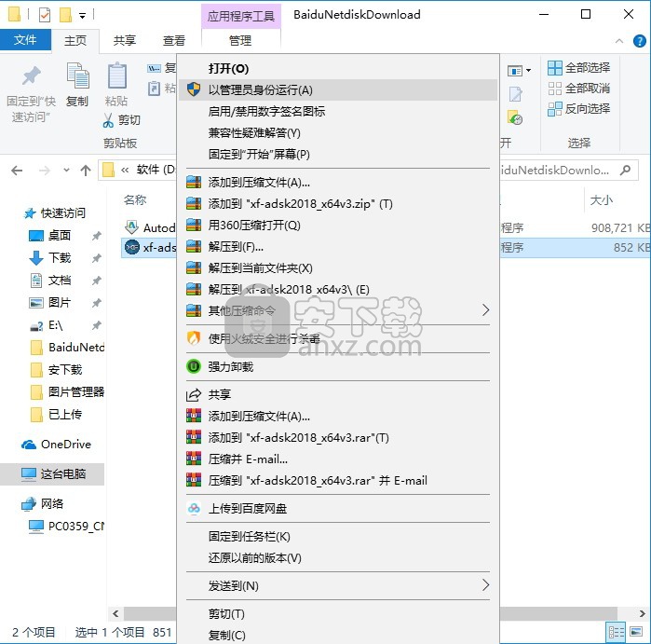Click the 大小 column header

click(x=602, y=199)
